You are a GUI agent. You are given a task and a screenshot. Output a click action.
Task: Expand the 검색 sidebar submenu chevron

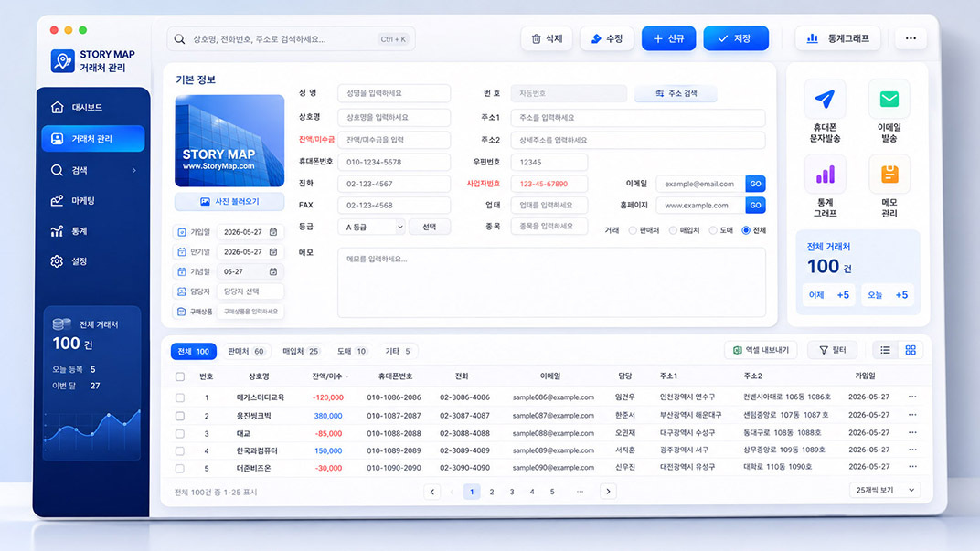(x=133, y=170)
